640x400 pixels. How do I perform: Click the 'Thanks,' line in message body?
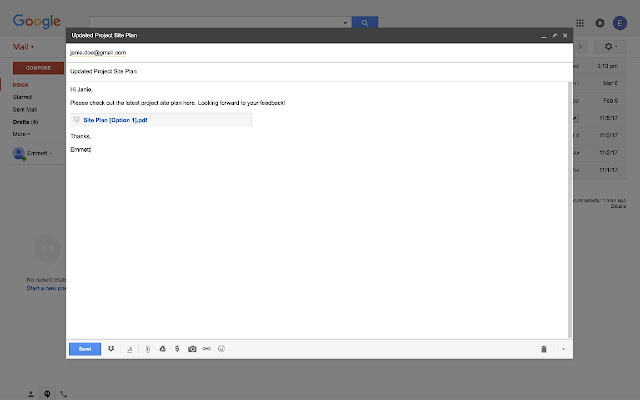click(80, 136)
